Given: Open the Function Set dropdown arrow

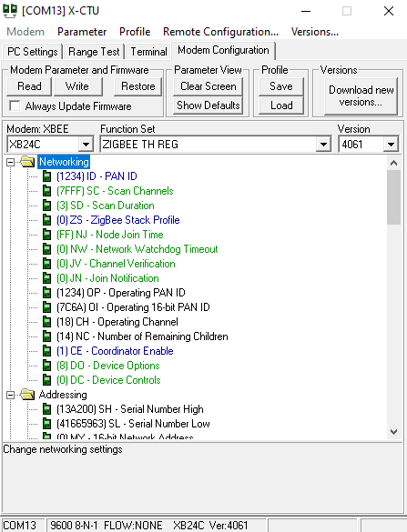Looking at the screenshot, I should point(323,145).
